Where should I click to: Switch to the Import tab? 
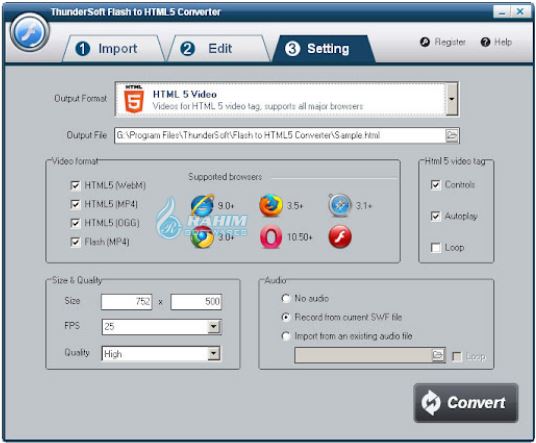113,49
